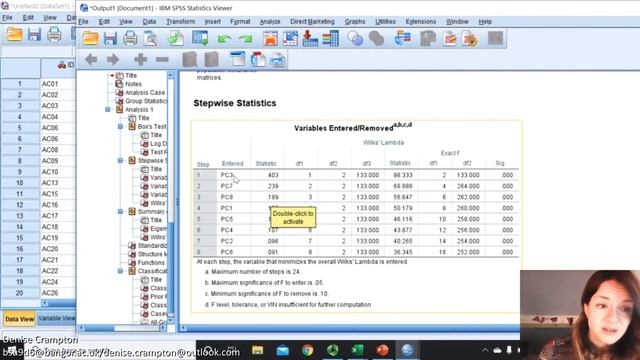Collapse the Classification outline node
Screen dimensions: 640x360
(x=120, y=271)
